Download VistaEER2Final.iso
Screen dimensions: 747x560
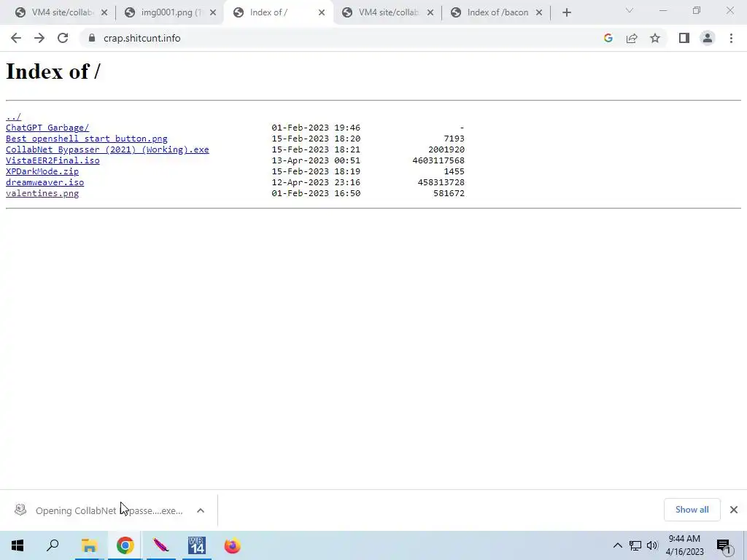click(53, 160)
